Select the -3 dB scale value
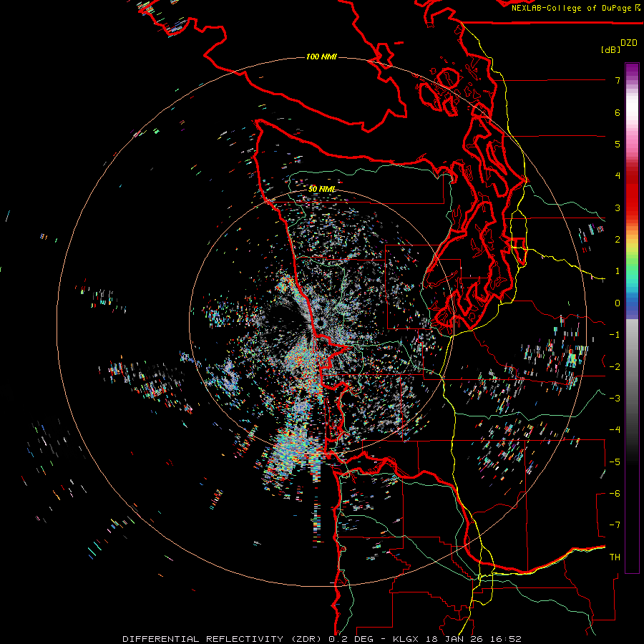Image resolution: width=644 pixels, height=644 pixels. click(615, 398)
